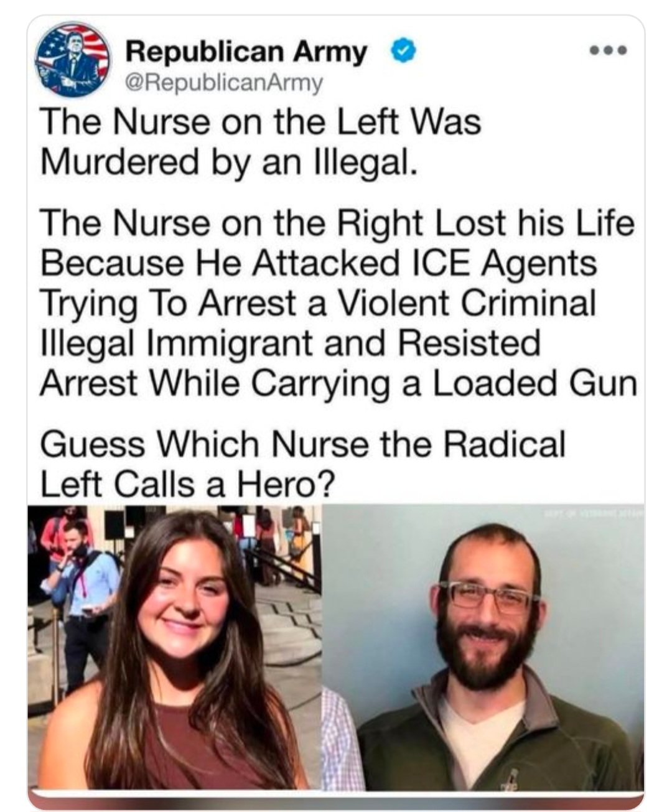This screenshot has width=672, height=812.
Task: Click the background man holding a phone
Action: (81, 607)
